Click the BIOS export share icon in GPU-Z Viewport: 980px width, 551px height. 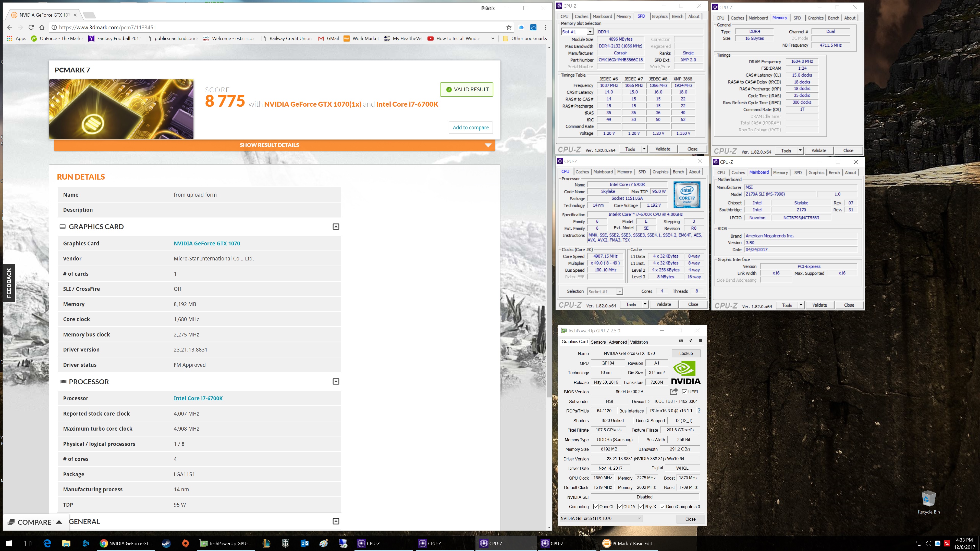[674, 391]
